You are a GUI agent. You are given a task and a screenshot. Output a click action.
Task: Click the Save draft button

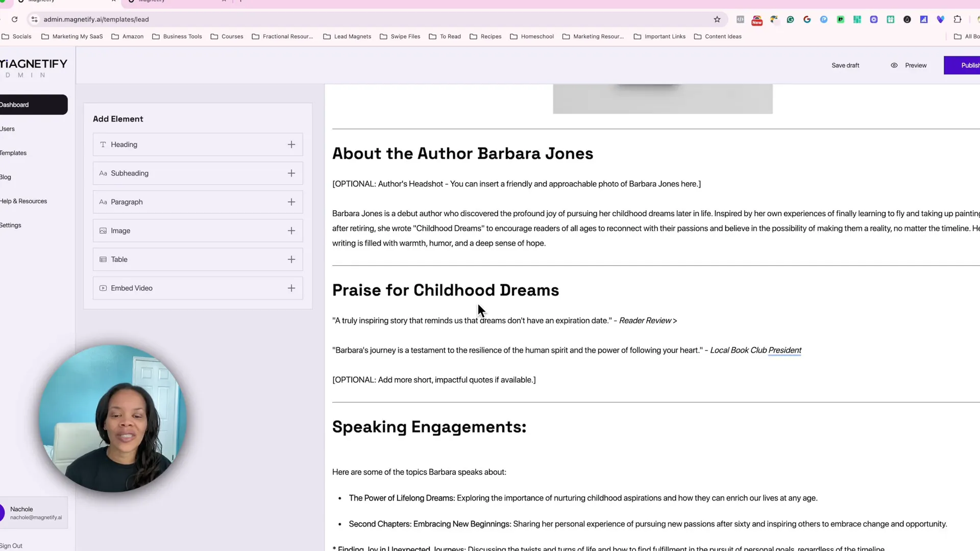coord(845,65)
